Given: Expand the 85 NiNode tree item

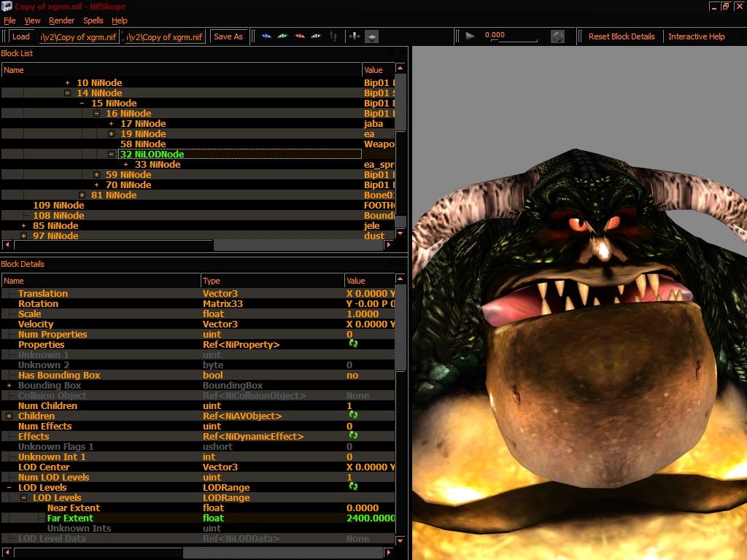Looking at the screenshot, I should (23, 226).
